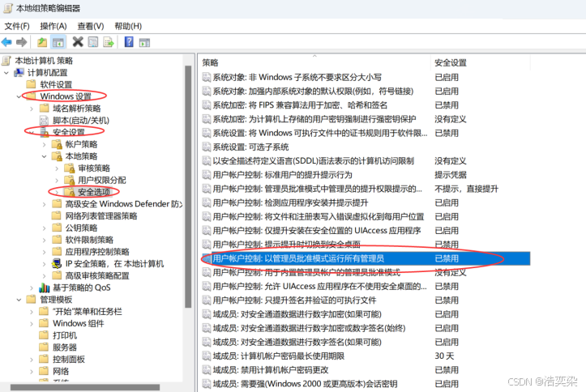Select policy 用户帐户控制: 只提升签名并验证的可执行文件
This screenshot has width=586, height=392.
(x=294, y=300)
